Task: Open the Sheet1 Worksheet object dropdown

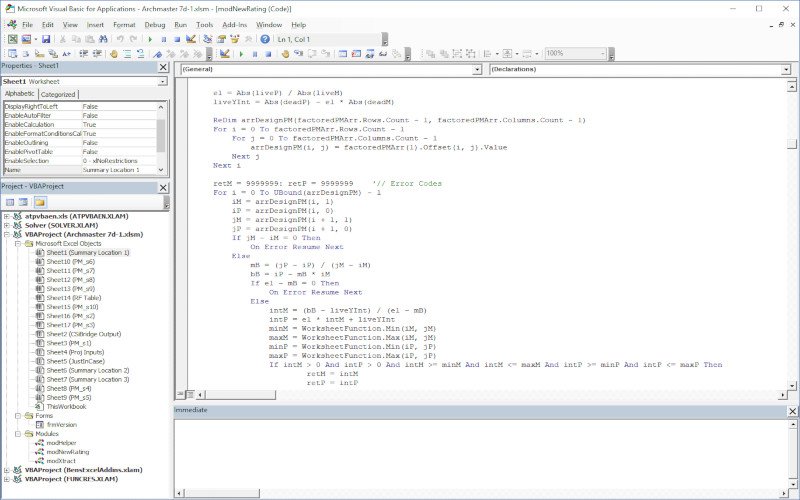Action: (163, 81)
